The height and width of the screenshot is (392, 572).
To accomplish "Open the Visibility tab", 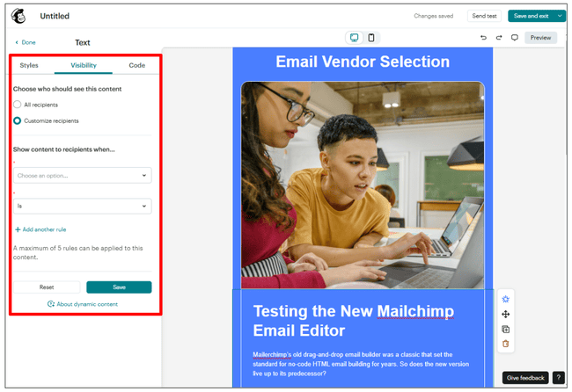I will (84, 65).
